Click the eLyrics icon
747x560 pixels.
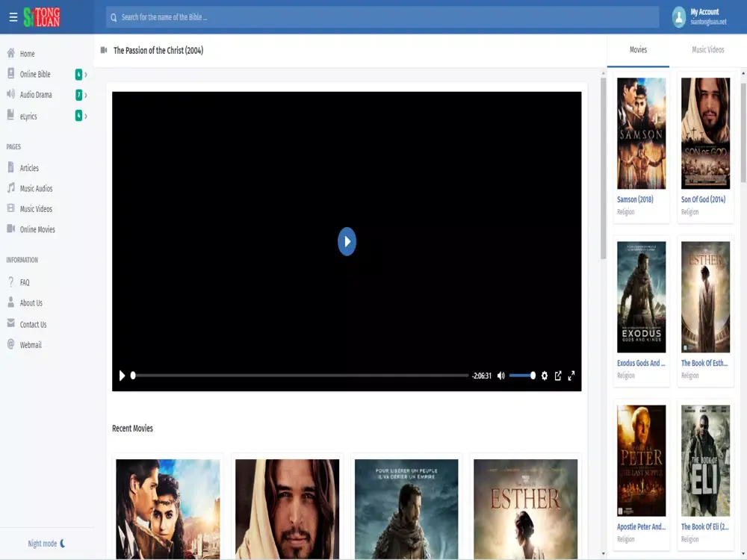pos(11,115)
